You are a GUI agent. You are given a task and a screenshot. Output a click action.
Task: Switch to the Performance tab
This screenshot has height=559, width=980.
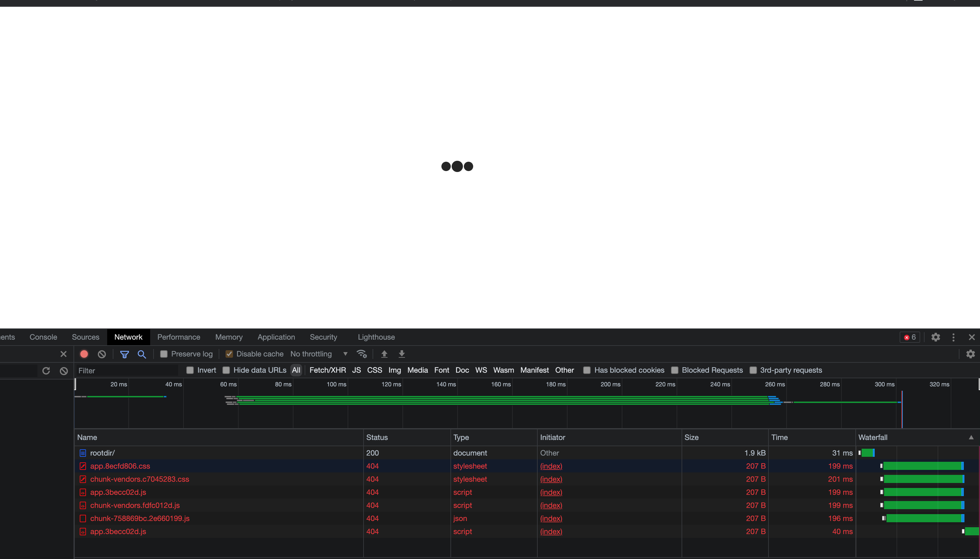point(178,337)
